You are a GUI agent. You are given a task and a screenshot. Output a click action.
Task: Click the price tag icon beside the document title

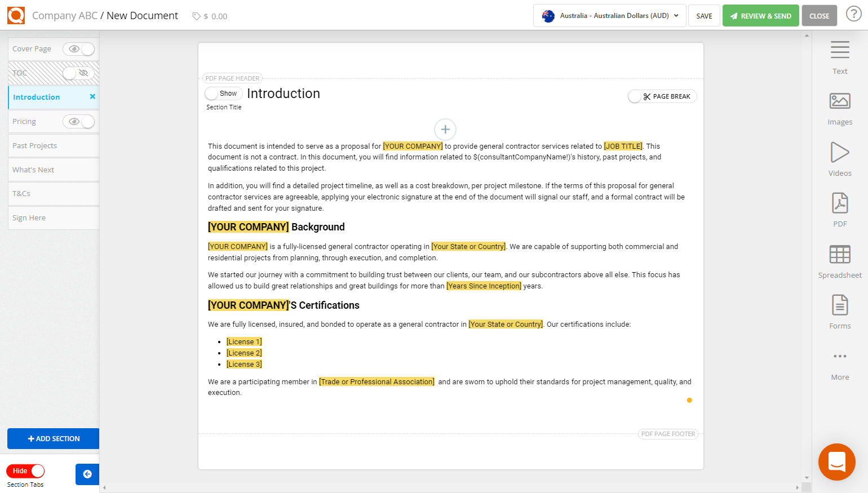pos(197,16)
